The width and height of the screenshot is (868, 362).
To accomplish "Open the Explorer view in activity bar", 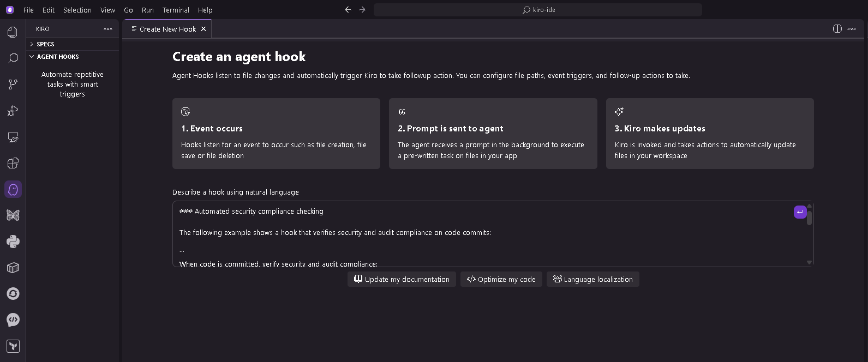I will point(13,32).
